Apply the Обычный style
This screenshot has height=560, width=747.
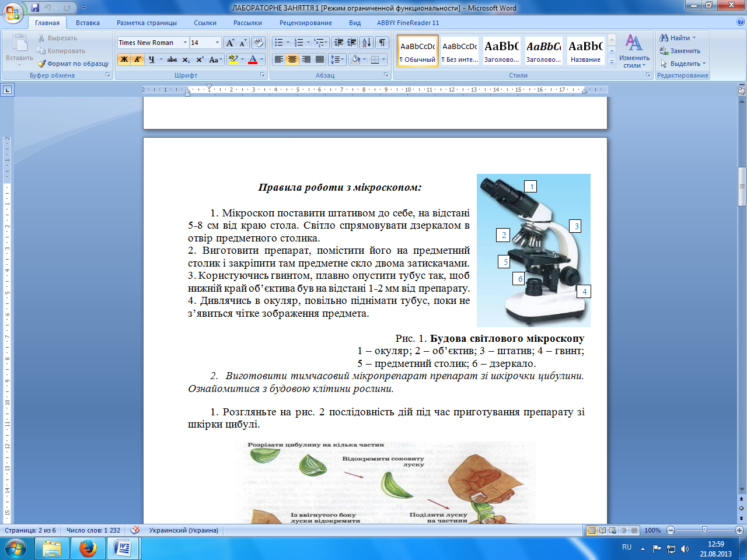coord(418,51)
